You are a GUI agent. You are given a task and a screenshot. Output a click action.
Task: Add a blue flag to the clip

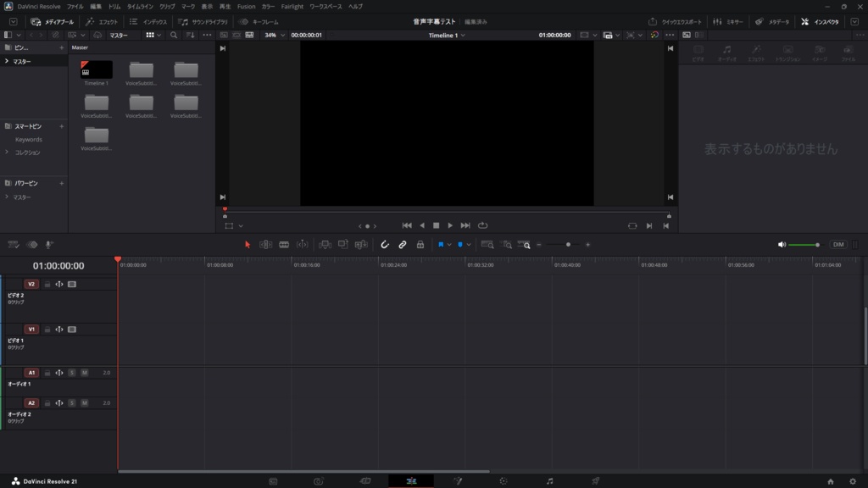pyautogui.click(x=441, y=245)
